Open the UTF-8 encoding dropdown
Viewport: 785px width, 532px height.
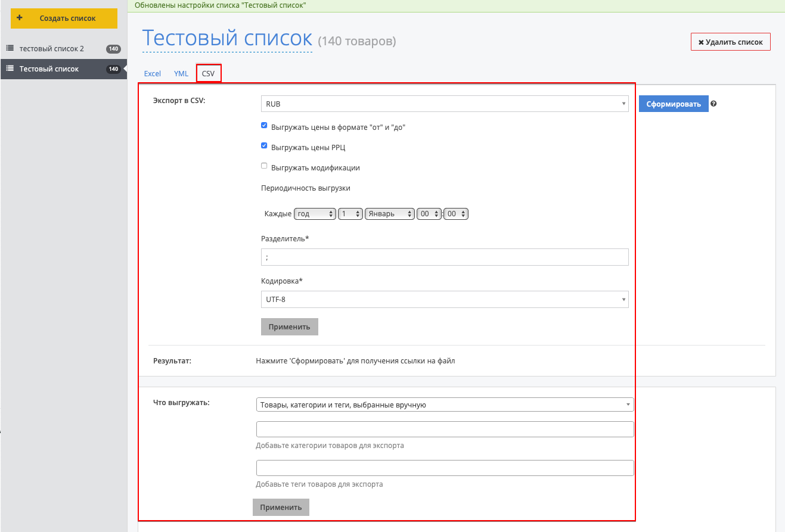[444, 299]
